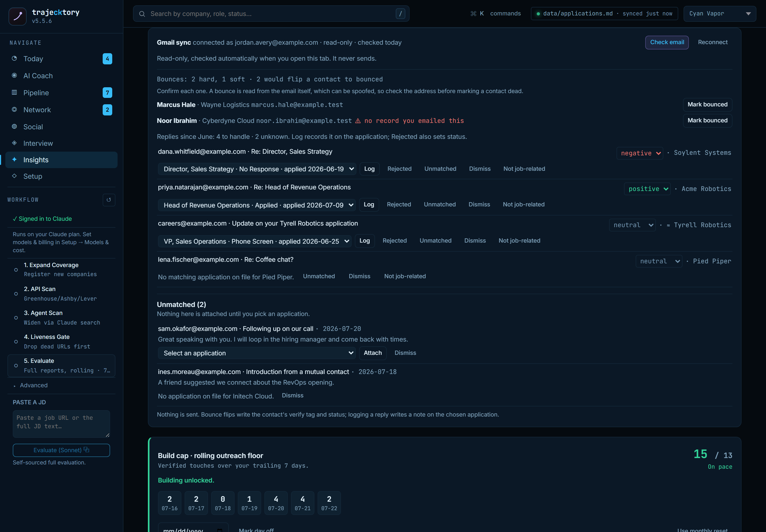This screenshot has width=766, height=532.
Task: Click the Network ring icon
Action: click(14, 109)
